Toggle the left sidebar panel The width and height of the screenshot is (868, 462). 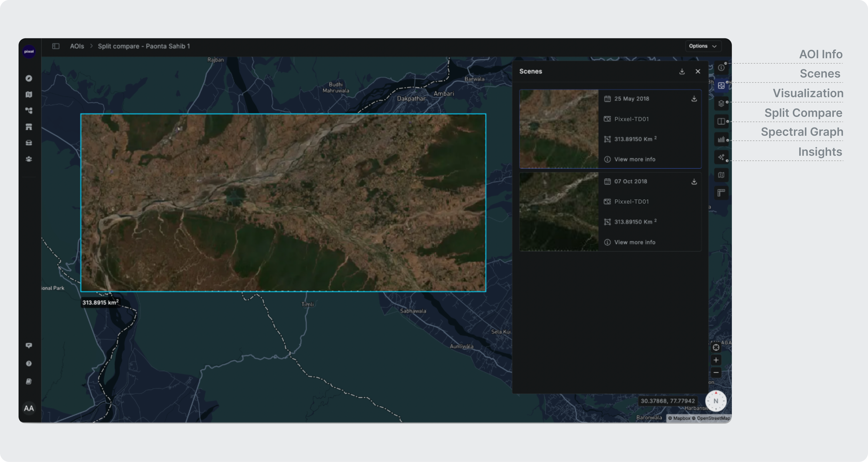pyautogui.click(x=56, y=46)
